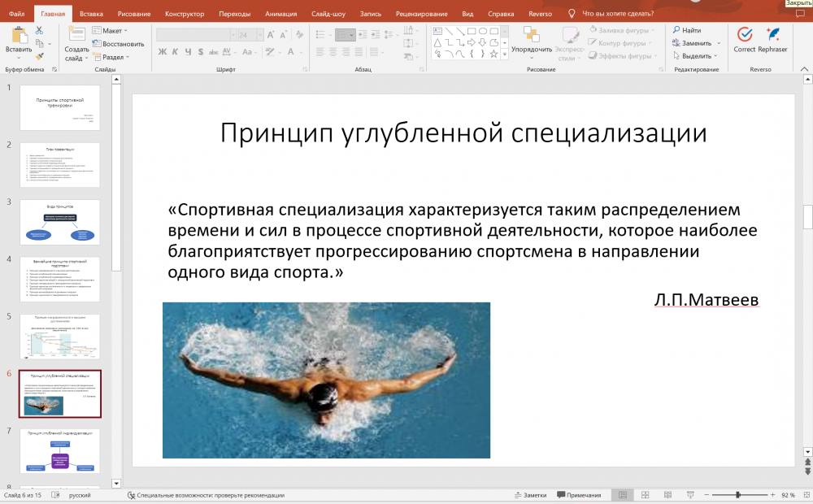
Task: Open the Упорядочить arrange tool
Action: (532, 39)
